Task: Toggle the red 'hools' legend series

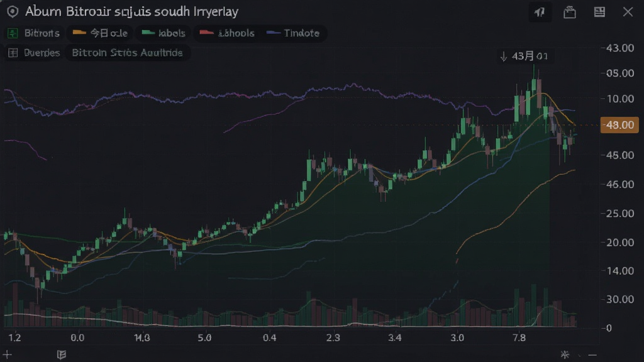Action: point(226,33)
